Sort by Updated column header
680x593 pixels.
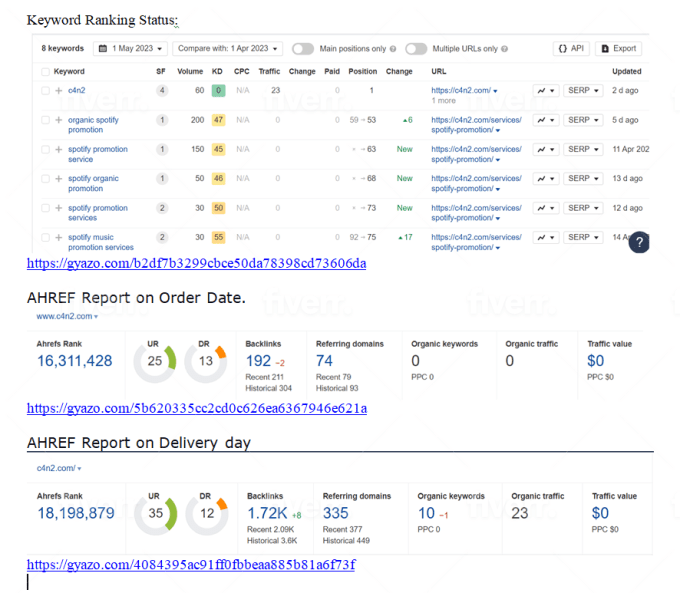tap(626, 72)
